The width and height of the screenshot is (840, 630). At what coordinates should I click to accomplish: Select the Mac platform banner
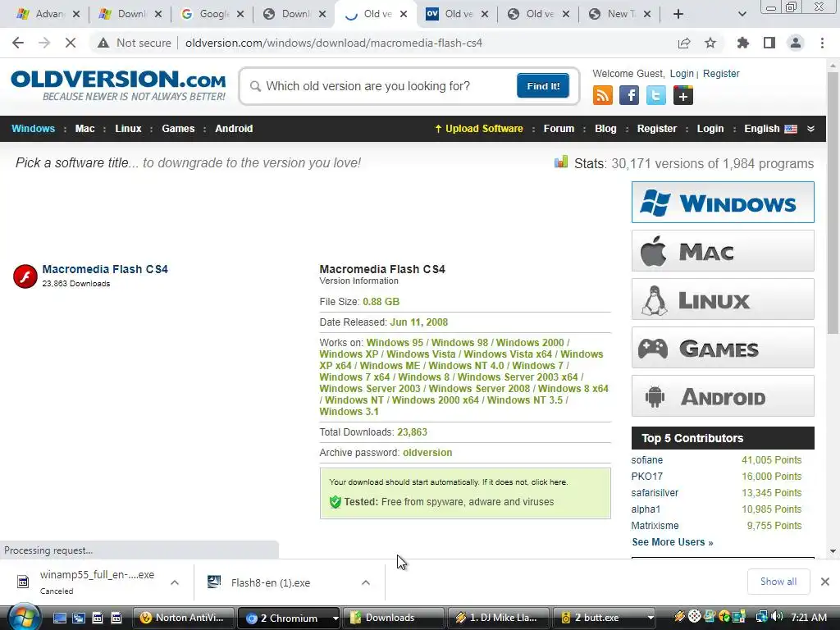tap(723, 251)
